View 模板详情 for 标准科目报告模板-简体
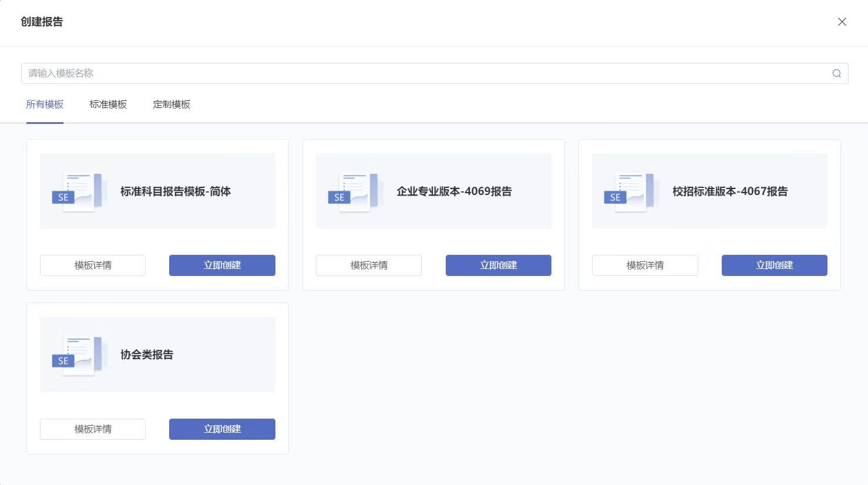The image size is (868, 485). (93, 265)
